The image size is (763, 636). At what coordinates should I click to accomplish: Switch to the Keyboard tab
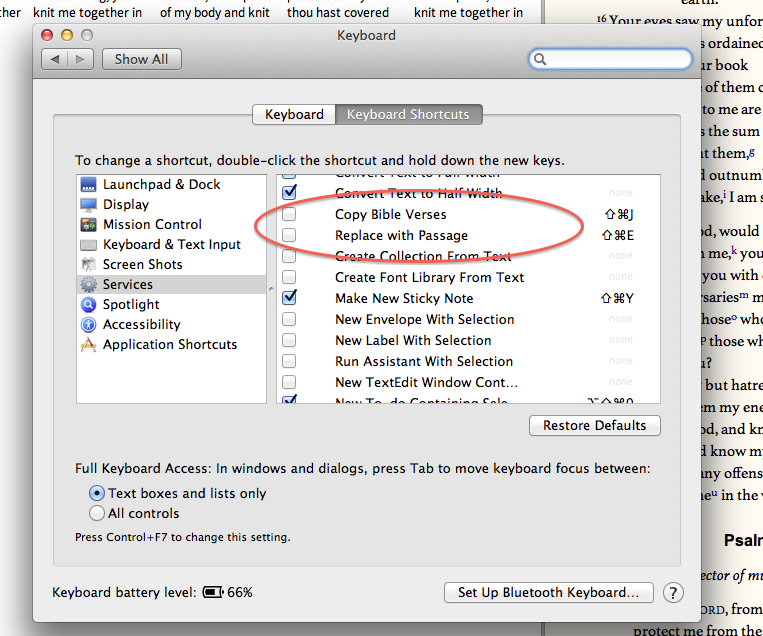click(x=294, y=114)
